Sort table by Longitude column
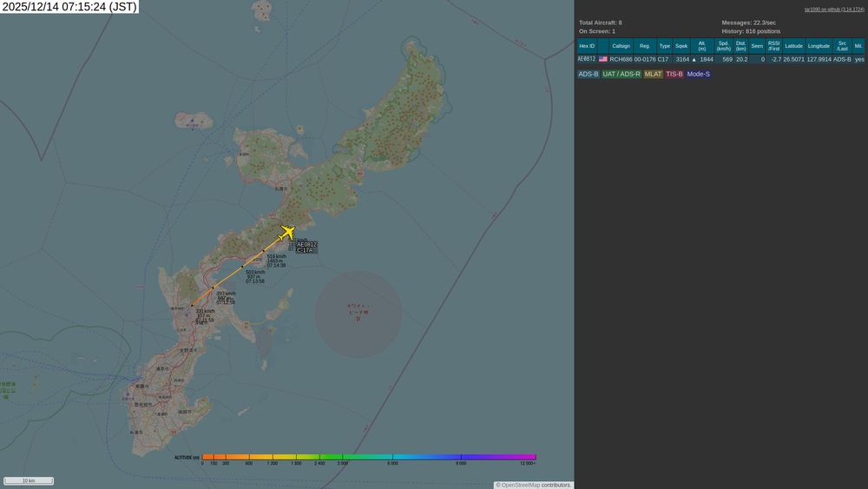The image size is (868, 489). click(x=819, y=46)
